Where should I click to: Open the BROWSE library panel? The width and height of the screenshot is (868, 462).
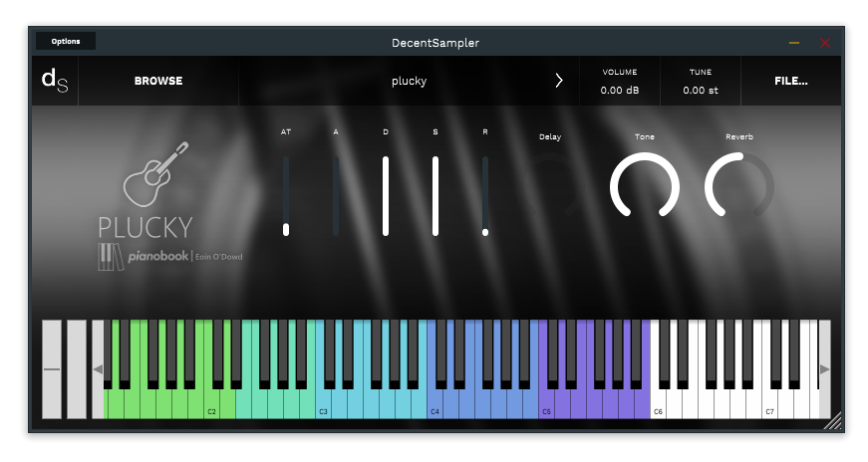[158, 81]
